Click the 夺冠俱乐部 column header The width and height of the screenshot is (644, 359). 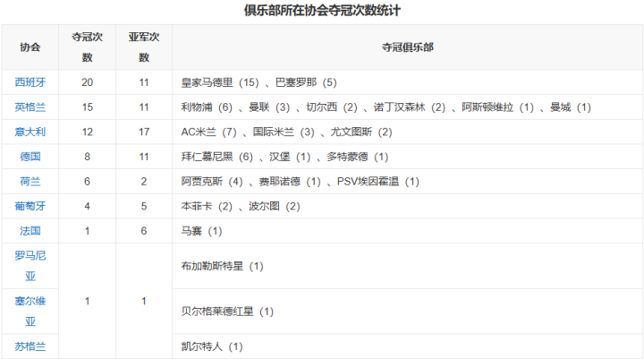(x=408, y=47)
